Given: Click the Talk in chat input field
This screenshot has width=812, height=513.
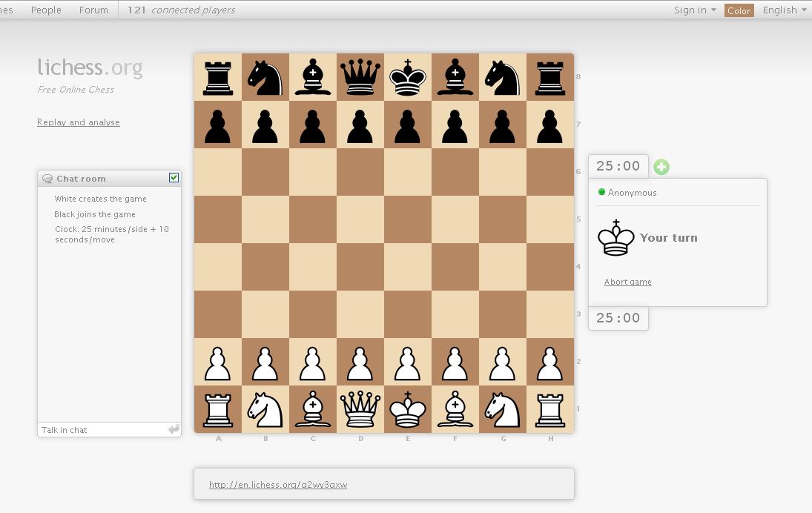Looking at the screenshot, I should (102, 430).
